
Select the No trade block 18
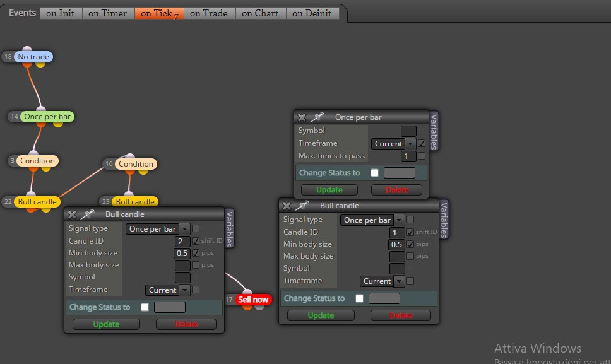pyautogui.click(x=33, y=56)
